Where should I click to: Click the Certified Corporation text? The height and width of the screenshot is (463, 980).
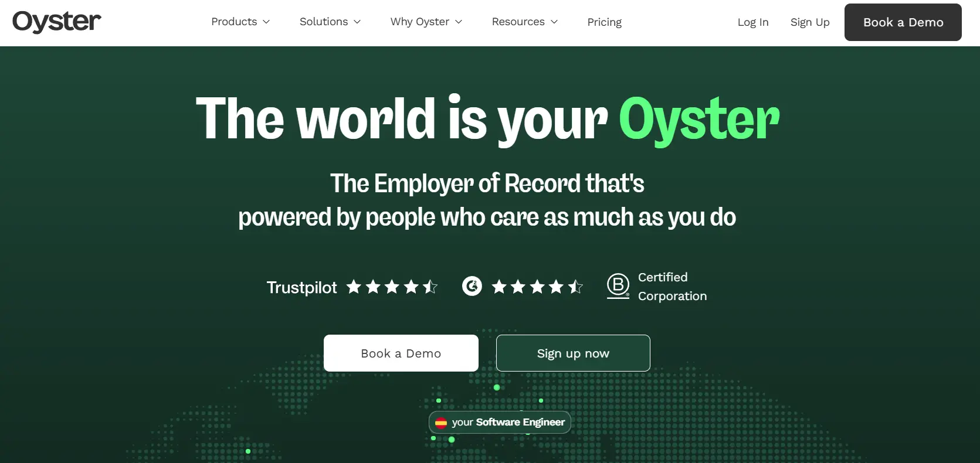pos(672,287)
